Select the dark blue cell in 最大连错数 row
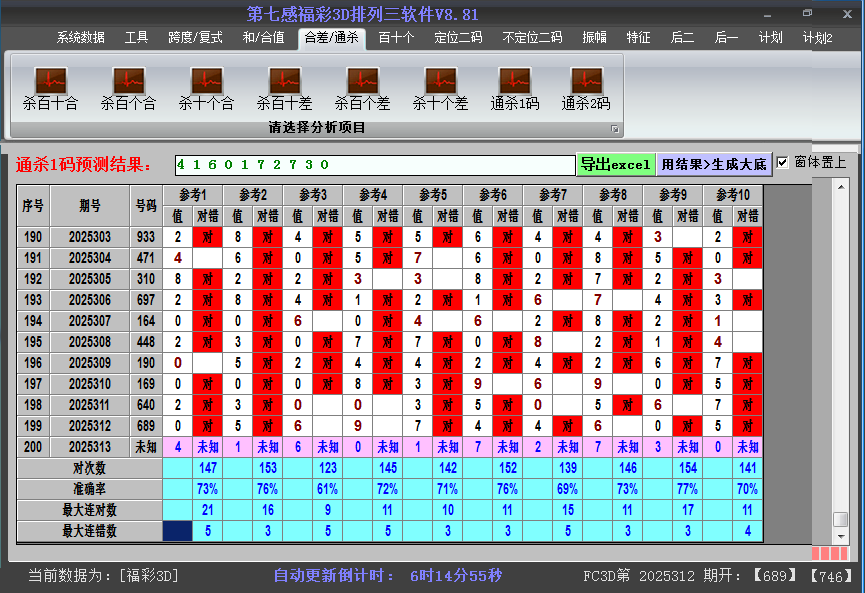This screenshot has height=593, width=865. click(x=178, y=531)
